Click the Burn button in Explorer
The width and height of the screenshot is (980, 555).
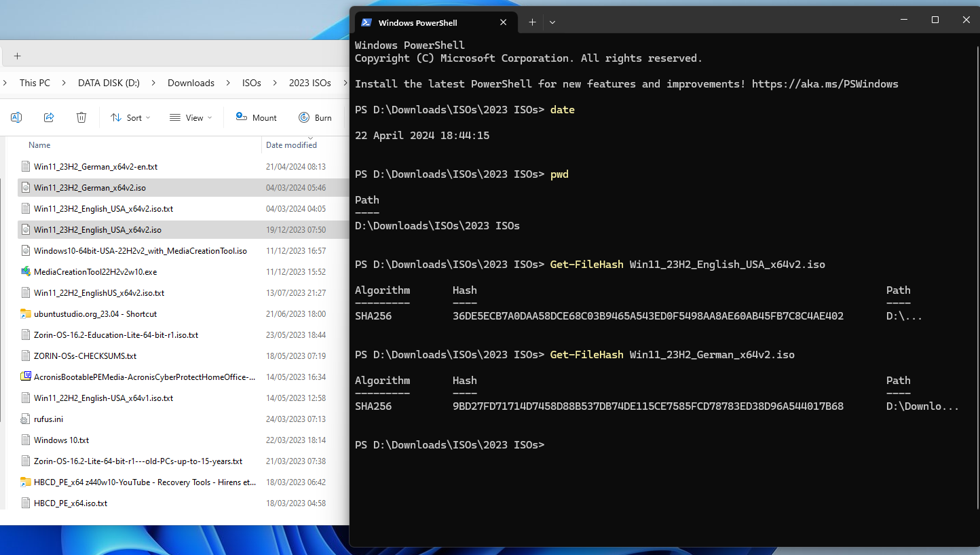316,117
